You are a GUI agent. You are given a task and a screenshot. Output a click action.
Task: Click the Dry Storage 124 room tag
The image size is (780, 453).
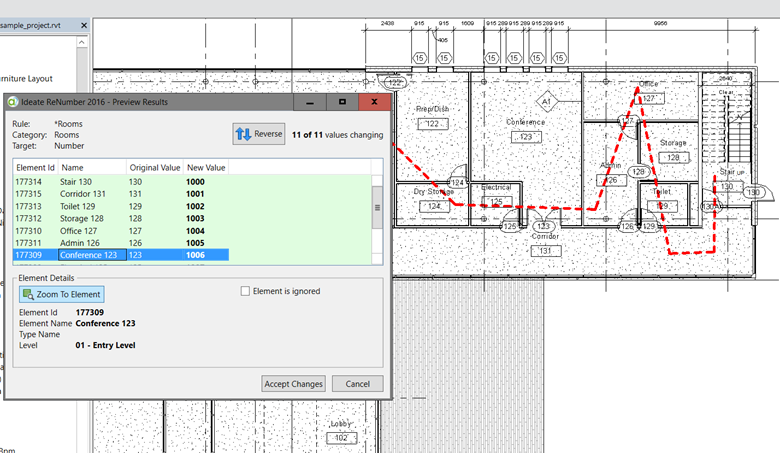434,206
